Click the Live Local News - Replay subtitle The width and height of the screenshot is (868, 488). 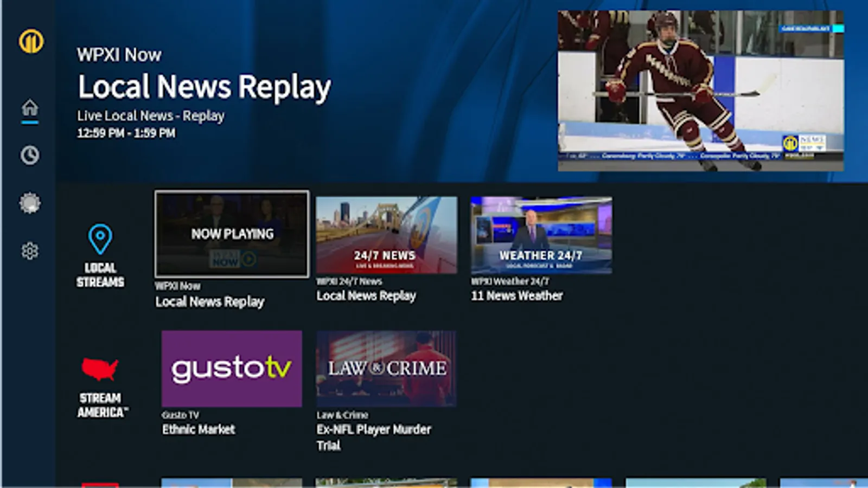[x=151, y=115]
